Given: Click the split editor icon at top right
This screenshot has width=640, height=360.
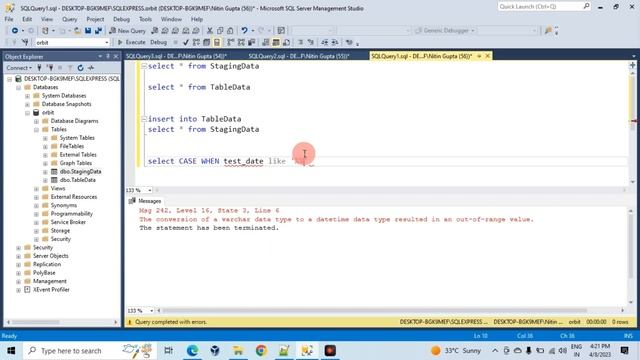Looking at the screenshot, I should click(632, 65).
